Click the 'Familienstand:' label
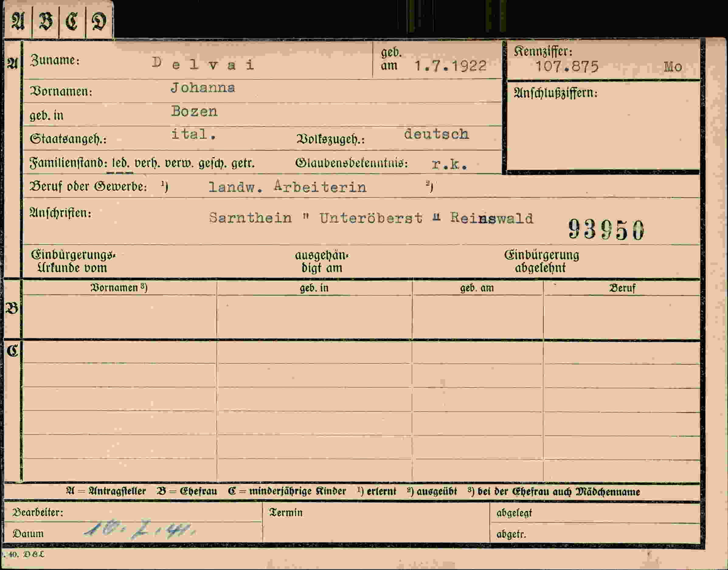Image resolution: width=728 pixels, height=570 pixels. click(x=68, y=163)
